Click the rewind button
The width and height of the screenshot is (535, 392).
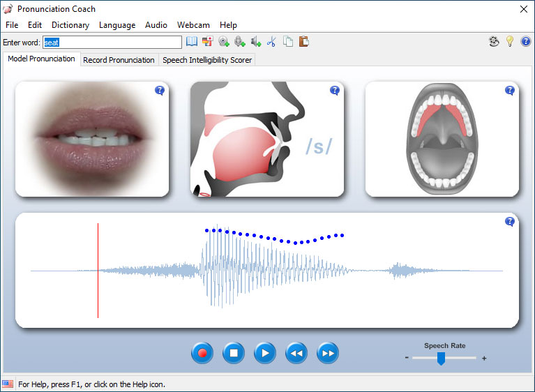click(296, 354)
